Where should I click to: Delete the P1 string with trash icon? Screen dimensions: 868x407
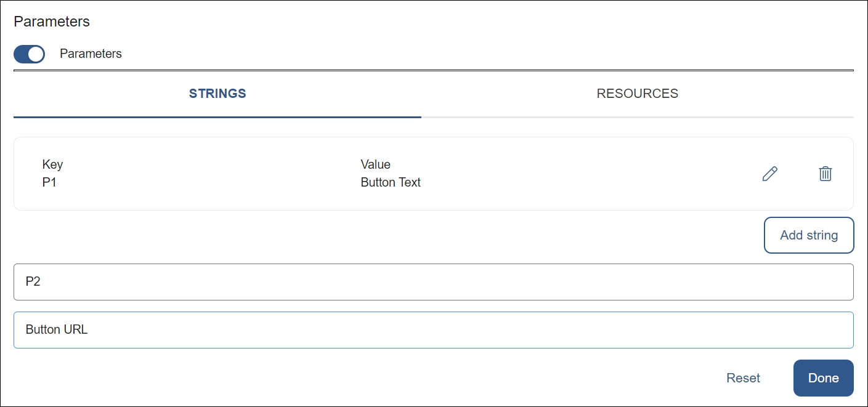(x=825, y=174)
